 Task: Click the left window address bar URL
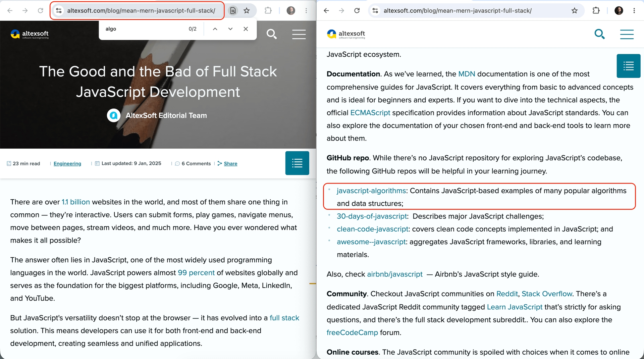(x=141, y=11)
